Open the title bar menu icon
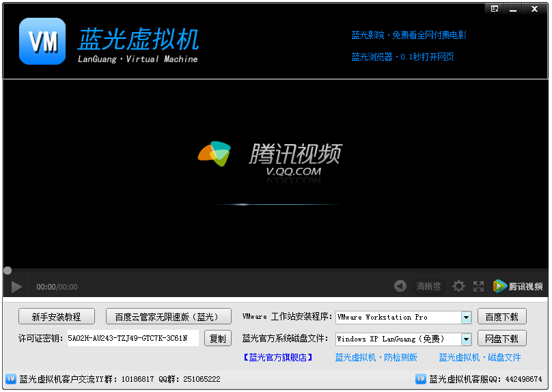Viewport: 552px width, 392px height. (x=495, y=9)
